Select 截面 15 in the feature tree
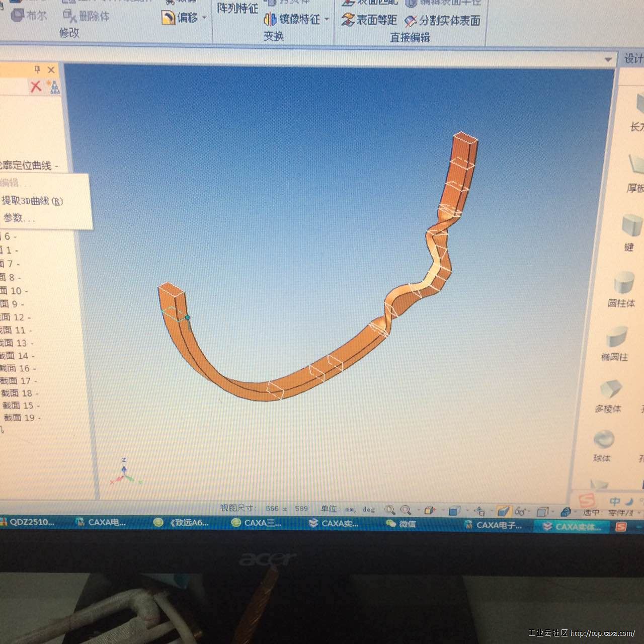Screen dimensions: 644x644 tap(21, 406)
